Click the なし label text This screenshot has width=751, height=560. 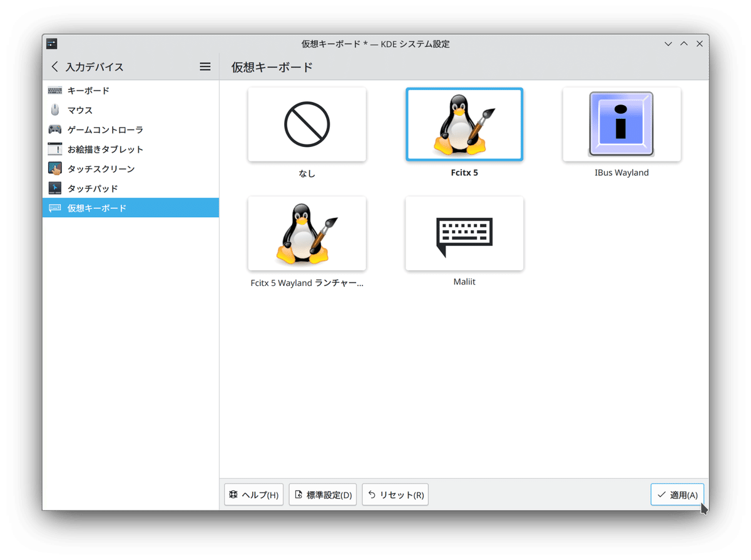[307, 173]
